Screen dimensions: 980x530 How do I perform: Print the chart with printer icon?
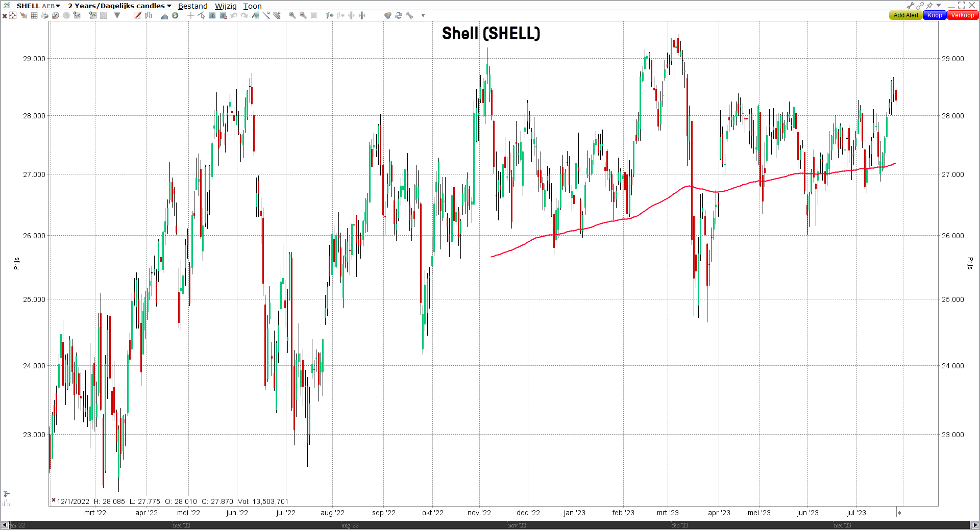click(x=45, y=15)
